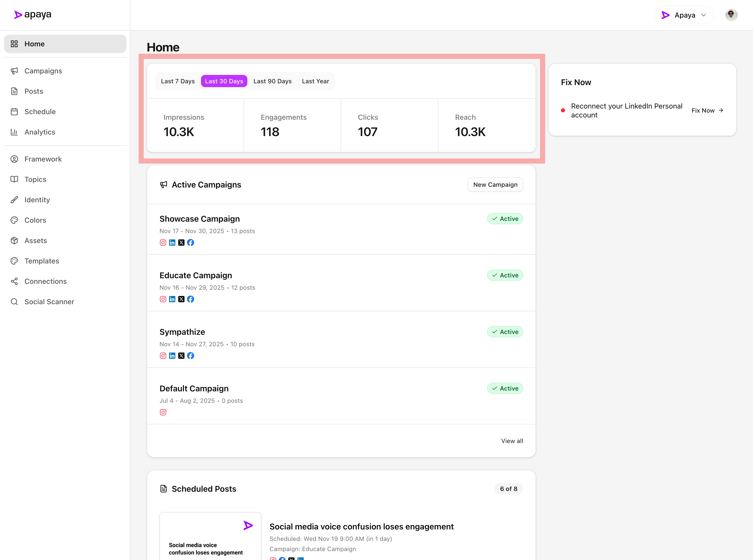The height and width of the screenshot is (560, 753).
Task: Switch to Last 90 Days metrics
Action: (273, 81)
